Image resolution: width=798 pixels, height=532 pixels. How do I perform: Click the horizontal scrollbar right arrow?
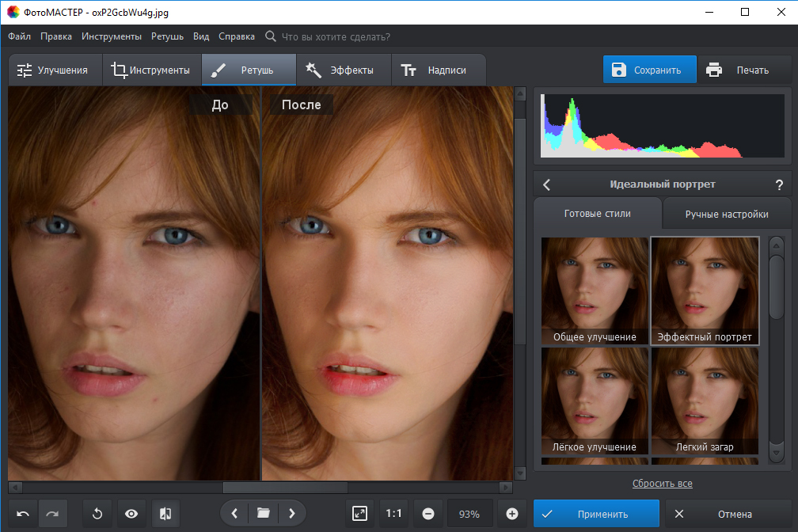click(x=505, y=487)
